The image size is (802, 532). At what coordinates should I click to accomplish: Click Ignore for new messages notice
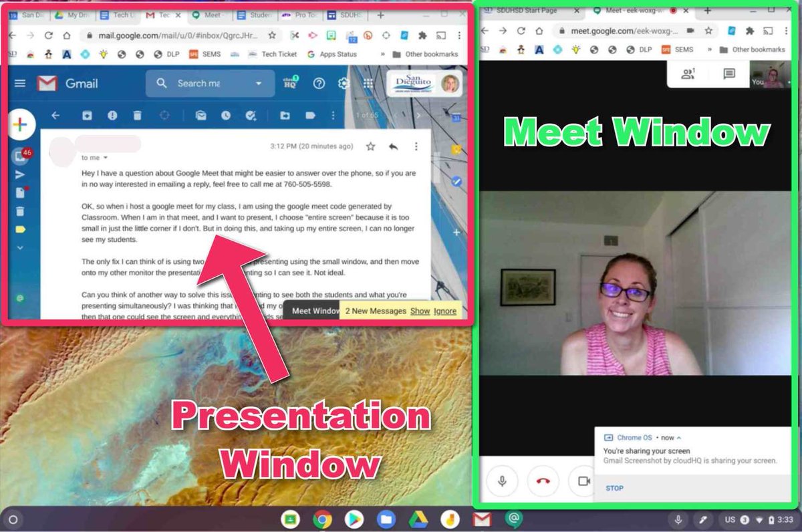pyautogui.click(x=445, y=311)
